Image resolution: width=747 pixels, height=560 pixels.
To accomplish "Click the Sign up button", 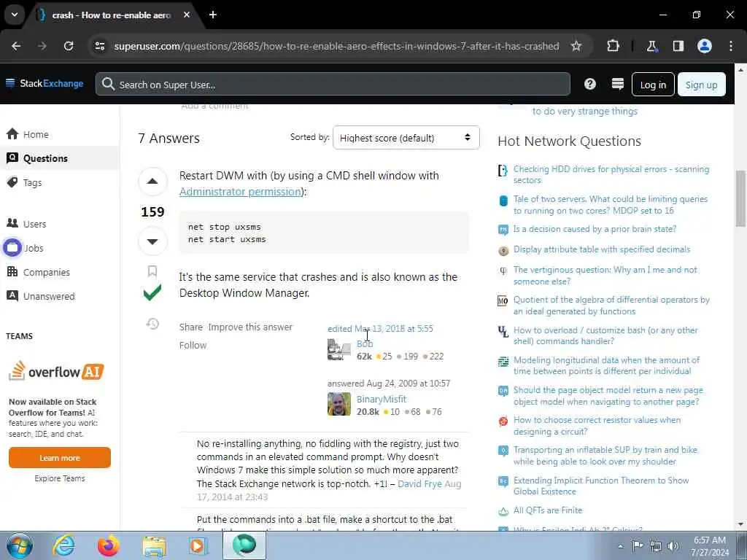I will point(701,85).
